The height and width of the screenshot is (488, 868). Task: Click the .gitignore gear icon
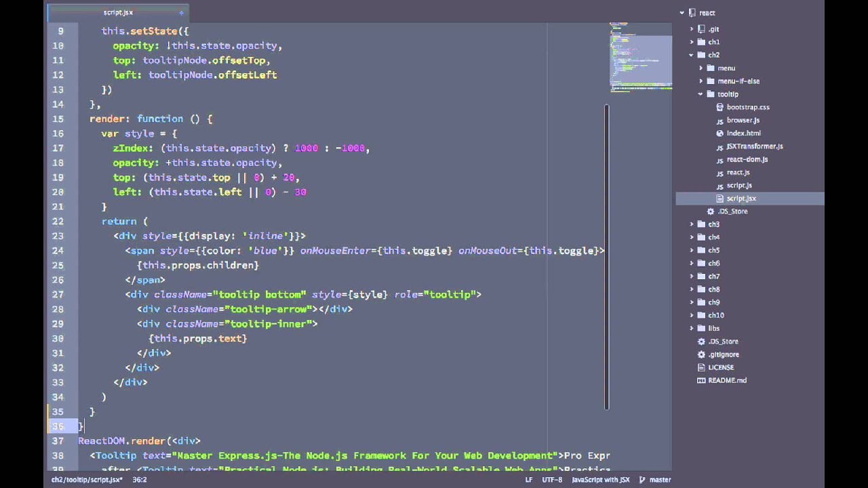(702, 354)
